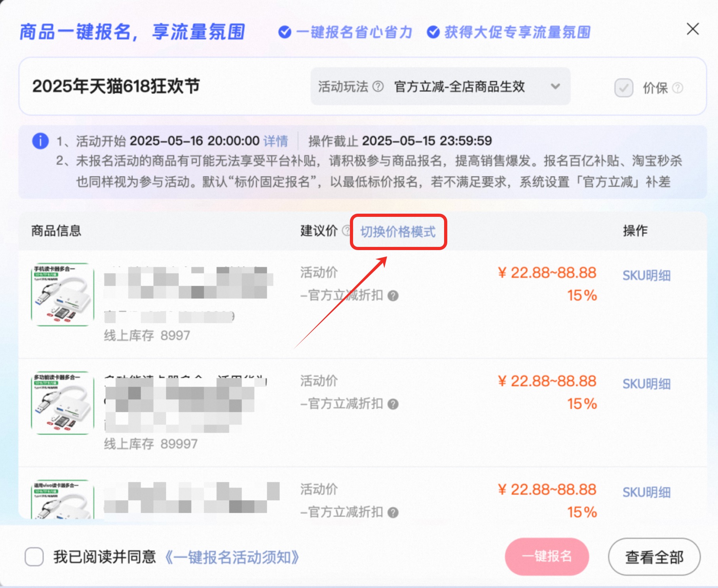The image size is (718, 588).
Task: Check the 我已阅读并同意 agreement checkbox
Action: (x=34, y=557)
